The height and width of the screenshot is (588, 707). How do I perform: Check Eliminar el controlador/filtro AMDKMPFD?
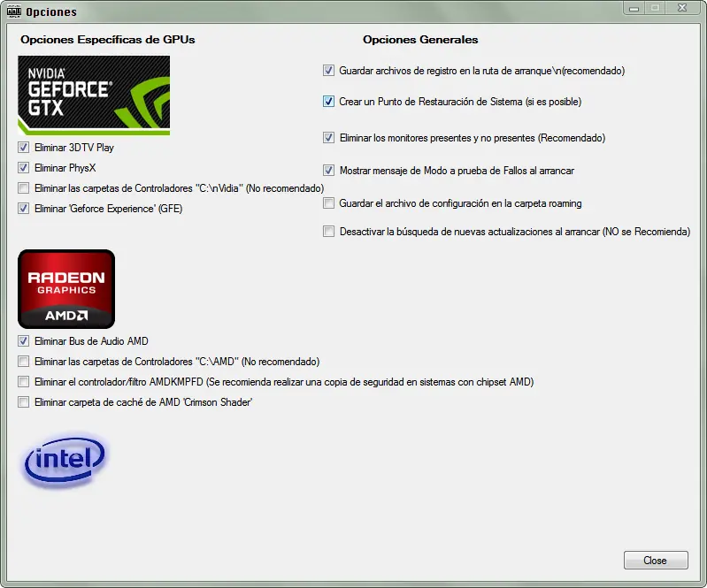pyautogui.click(x=23, y=382)
